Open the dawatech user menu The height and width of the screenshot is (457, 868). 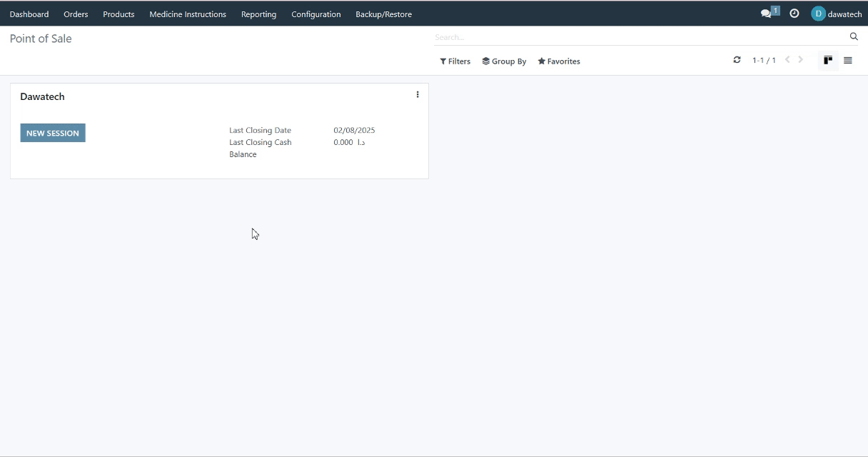(x=837, y=14)
